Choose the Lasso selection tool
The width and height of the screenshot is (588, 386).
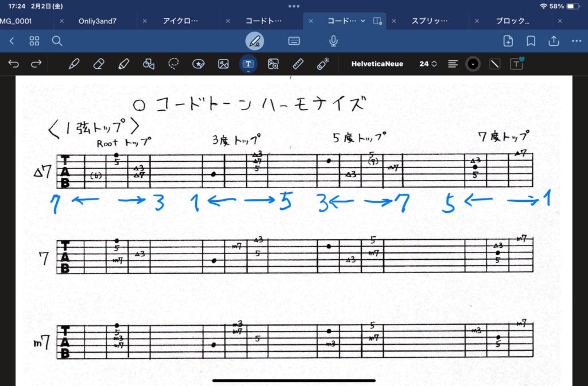coord(173,64)
